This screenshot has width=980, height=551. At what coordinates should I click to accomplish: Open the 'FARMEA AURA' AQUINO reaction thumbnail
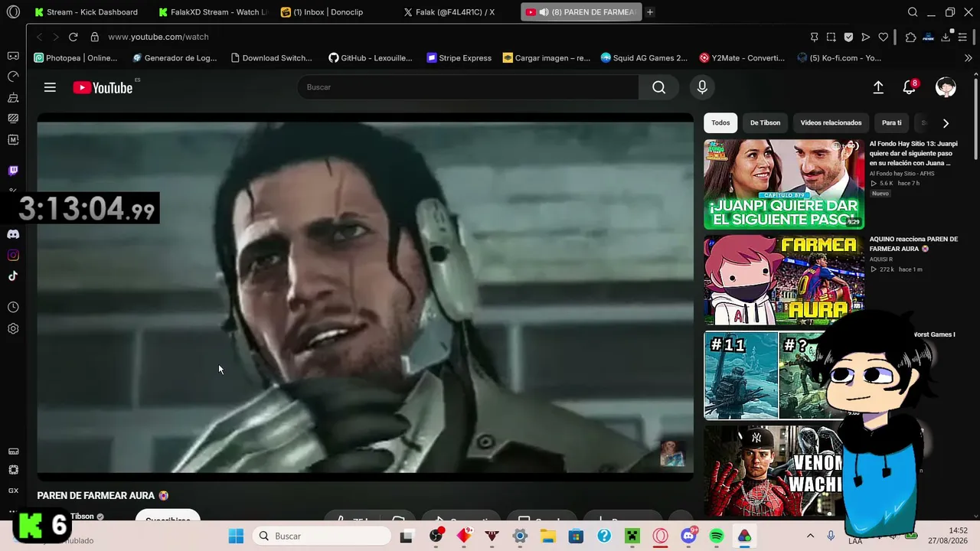coord(784,280)
